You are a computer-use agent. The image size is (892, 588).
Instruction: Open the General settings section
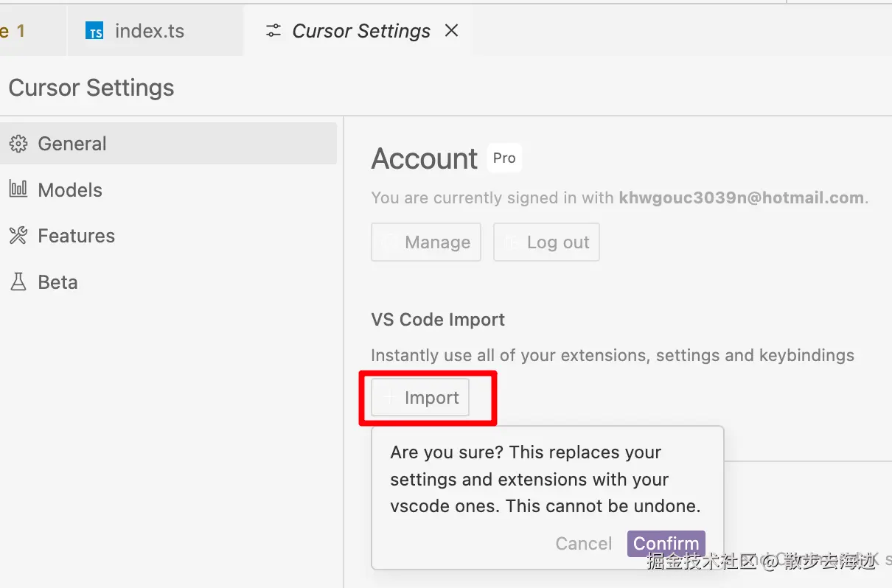click(x=168, y=143)
